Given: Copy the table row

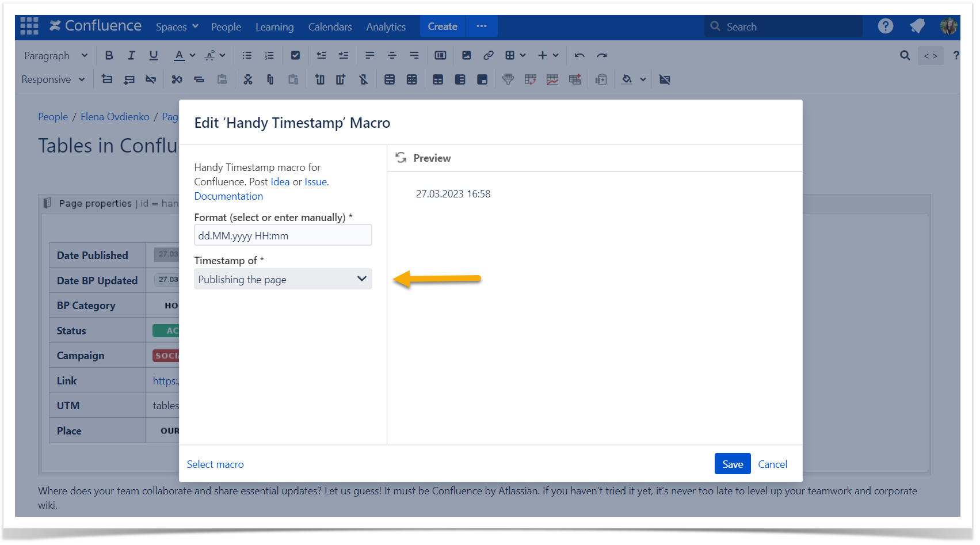Looking at the screenshot, I should pos(199,79).
